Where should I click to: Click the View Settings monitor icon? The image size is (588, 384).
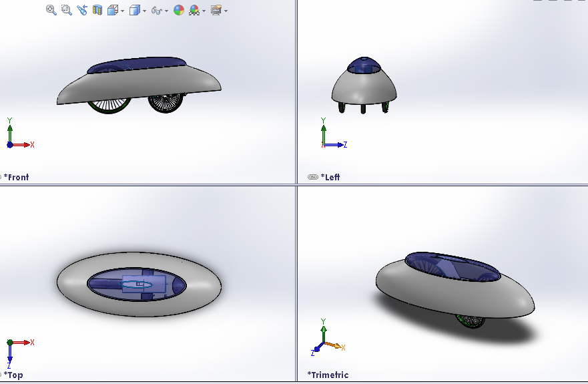pos(216,10)
